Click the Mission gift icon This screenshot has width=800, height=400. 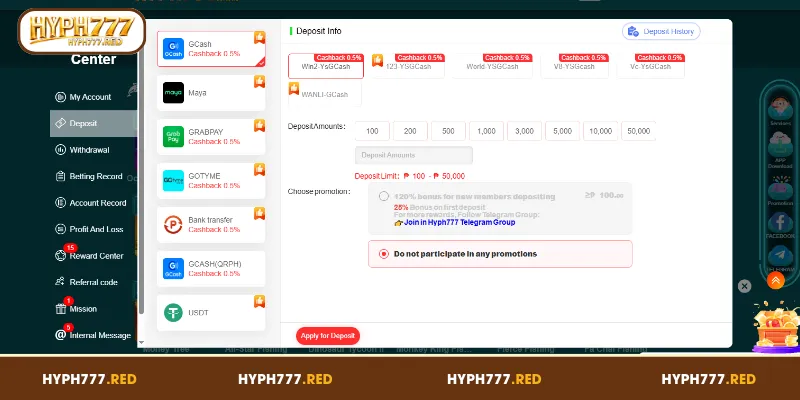[61, 309]
